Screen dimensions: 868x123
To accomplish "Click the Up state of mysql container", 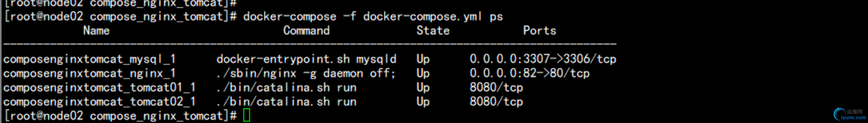I will tap(423, 59).
